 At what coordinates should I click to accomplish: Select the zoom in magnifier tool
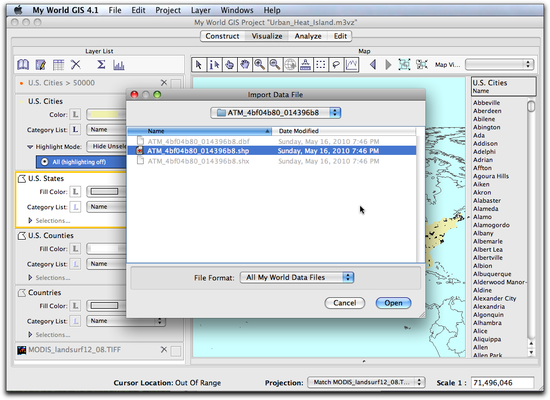pos(260,65)
